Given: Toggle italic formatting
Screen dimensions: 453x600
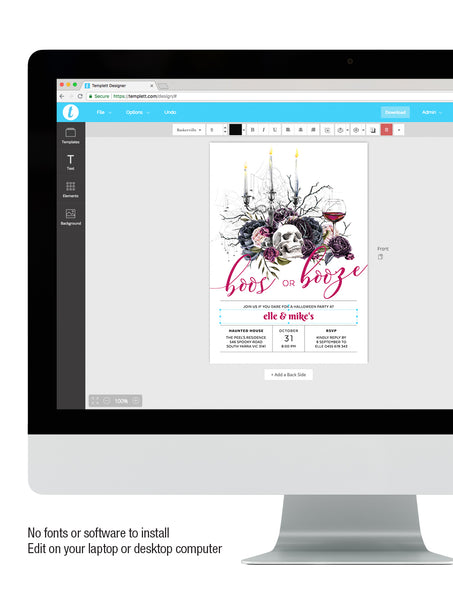Looking at the screenshot, I should [263, 130].
